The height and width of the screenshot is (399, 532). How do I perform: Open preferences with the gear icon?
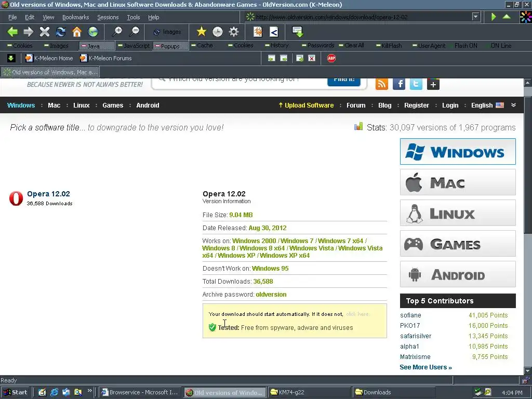pyautogui.click(x=234, y=32)
